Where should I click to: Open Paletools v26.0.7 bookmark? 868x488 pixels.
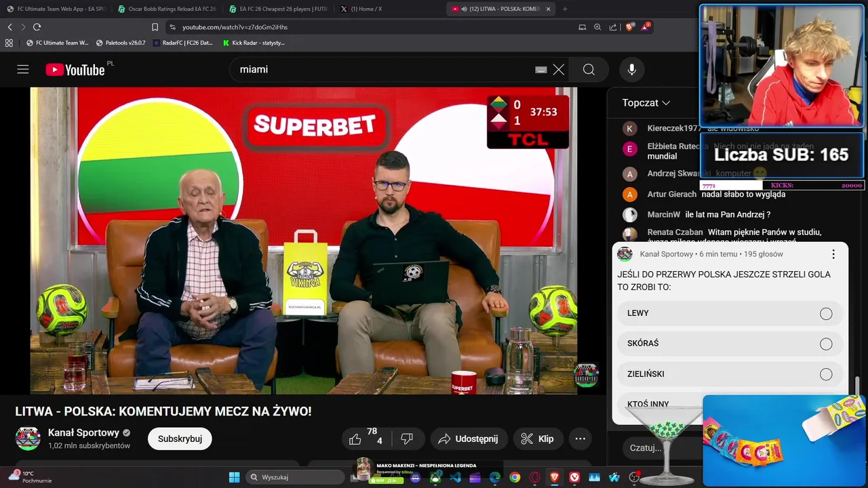121,43
